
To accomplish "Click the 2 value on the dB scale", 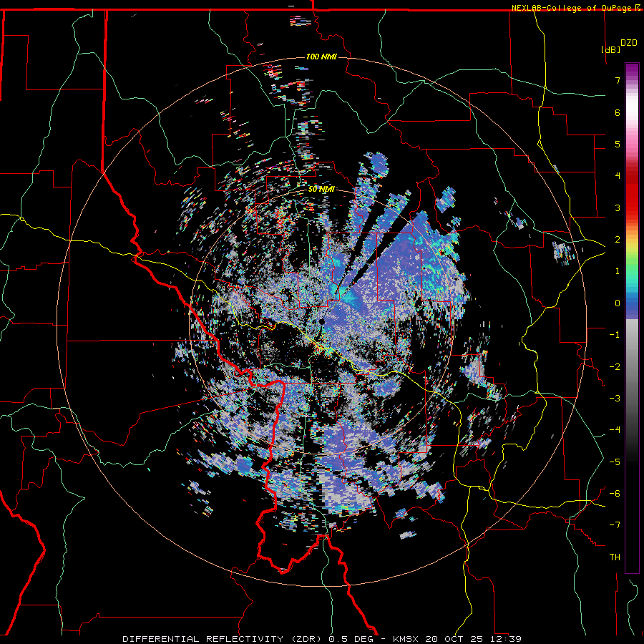I will coord(618,240).
